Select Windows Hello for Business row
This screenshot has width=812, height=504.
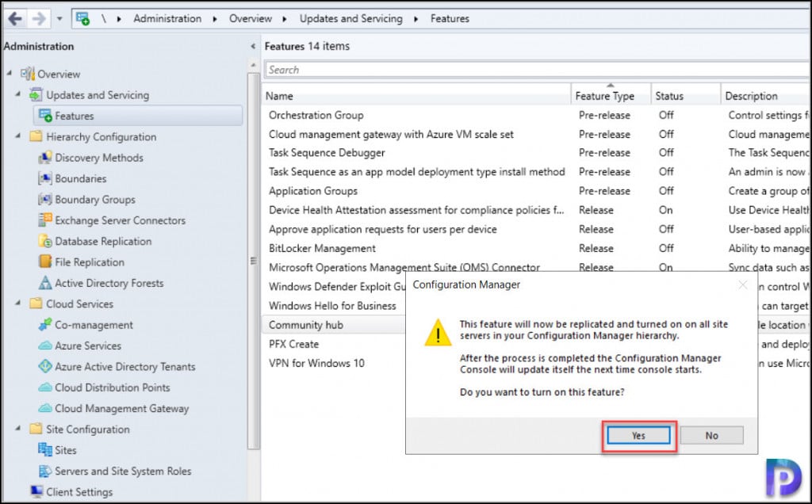point(334,306)
